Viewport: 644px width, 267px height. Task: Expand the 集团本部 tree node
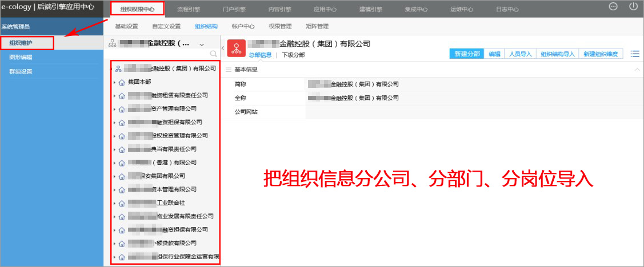114,82
